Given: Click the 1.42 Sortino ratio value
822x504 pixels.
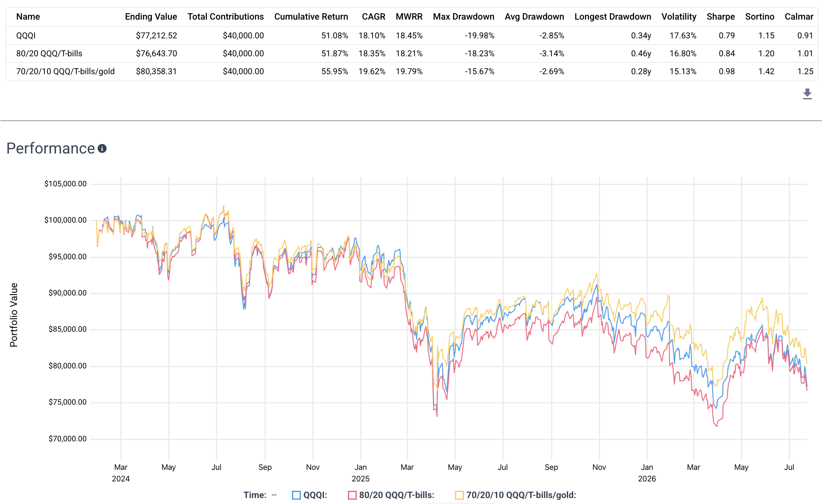Looking at the screenshot, I should (x=767, y=71).
